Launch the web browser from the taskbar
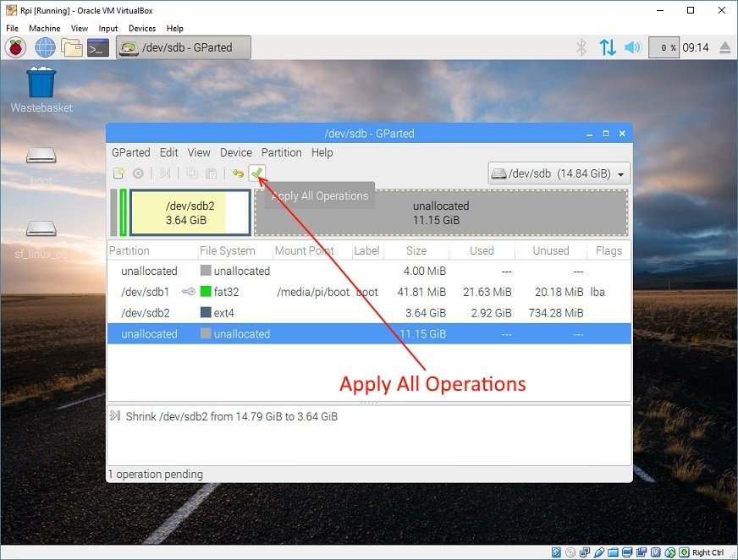This screenshot has height=560, width=738. point(44,47)
